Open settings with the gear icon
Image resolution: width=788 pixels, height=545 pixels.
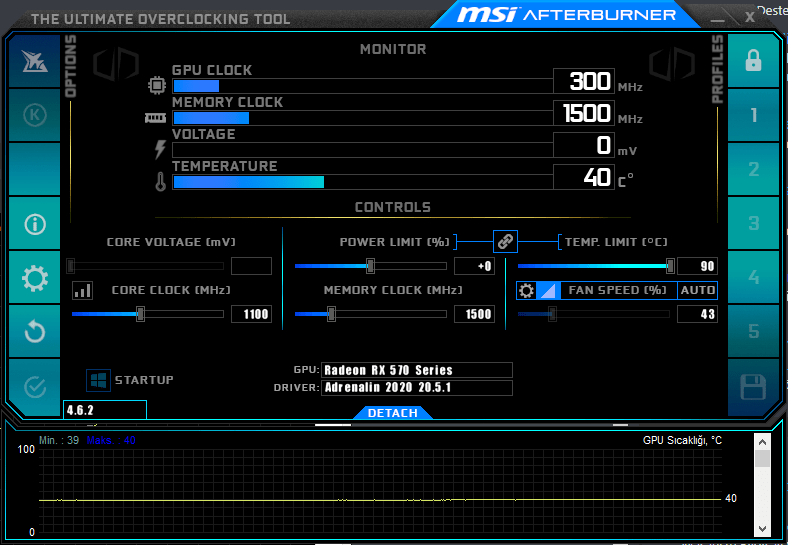tap(34, 278)
